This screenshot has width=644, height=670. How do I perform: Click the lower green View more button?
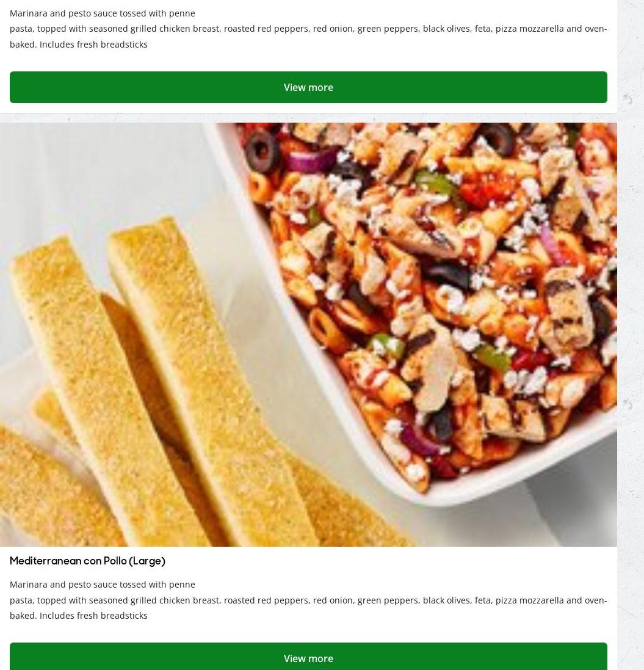tap(308, 657)
